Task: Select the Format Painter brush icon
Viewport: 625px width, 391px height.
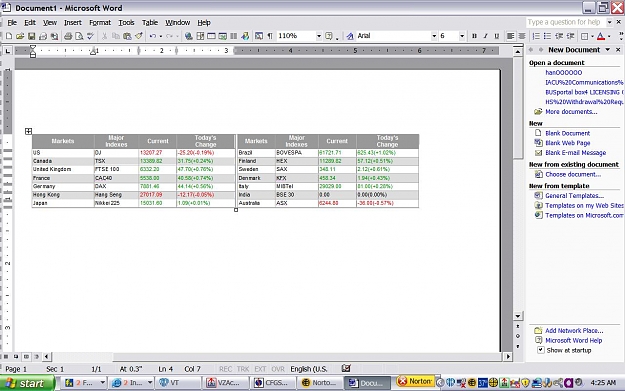Action: 138,36
